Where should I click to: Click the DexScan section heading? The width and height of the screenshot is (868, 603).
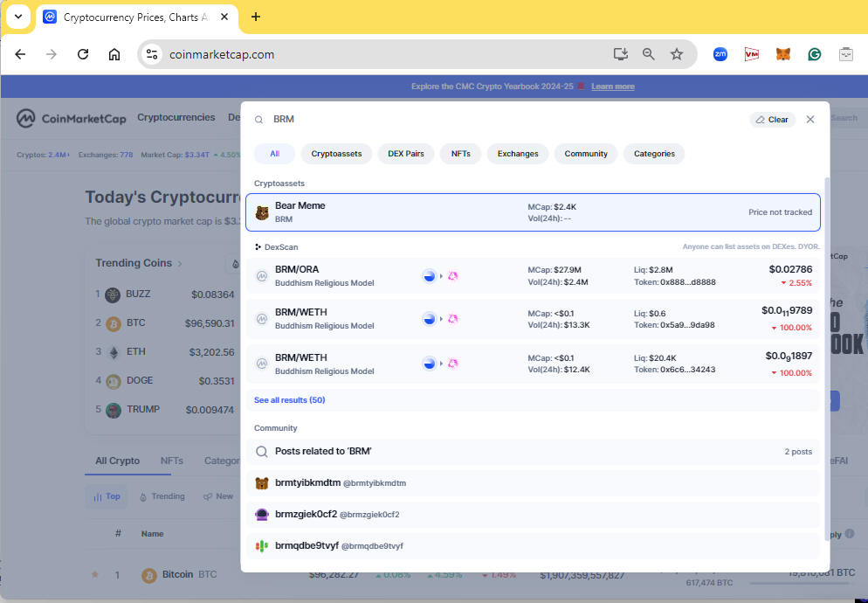pyautogui.click(x=277, y=247)
